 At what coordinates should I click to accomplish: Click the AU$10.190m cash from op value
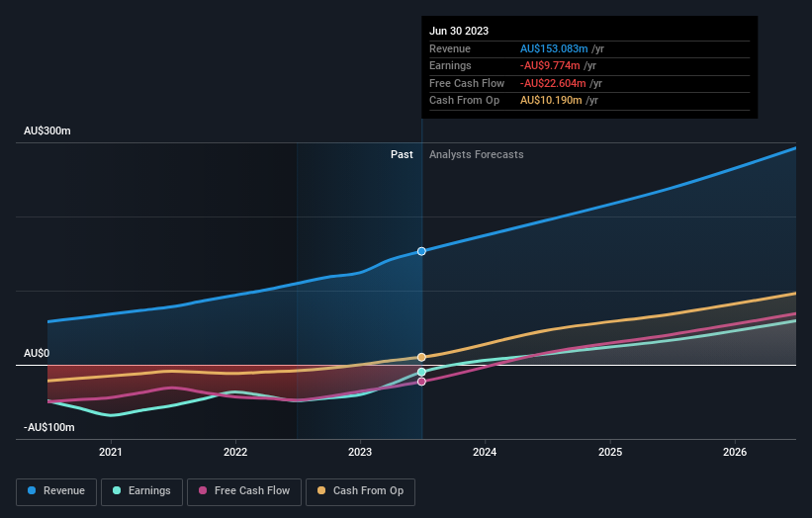(x=551, y=101)
